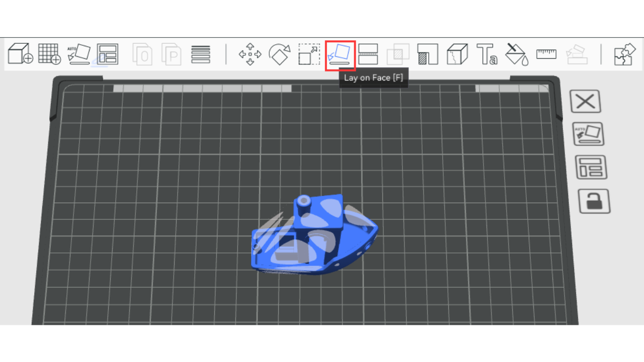Select the Rotate tool

[280, 54]
